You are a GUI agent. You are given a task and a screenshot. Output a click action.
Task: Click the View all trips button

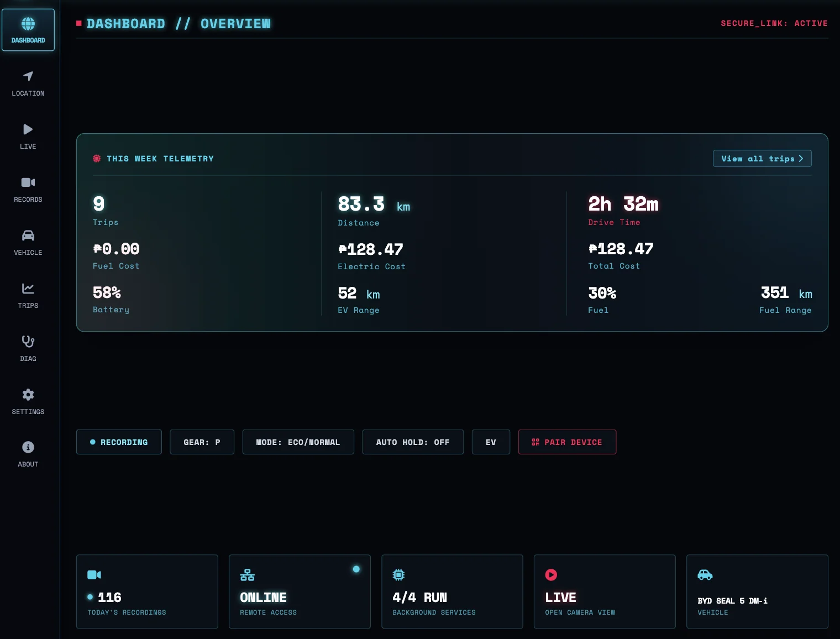[762, 159]
